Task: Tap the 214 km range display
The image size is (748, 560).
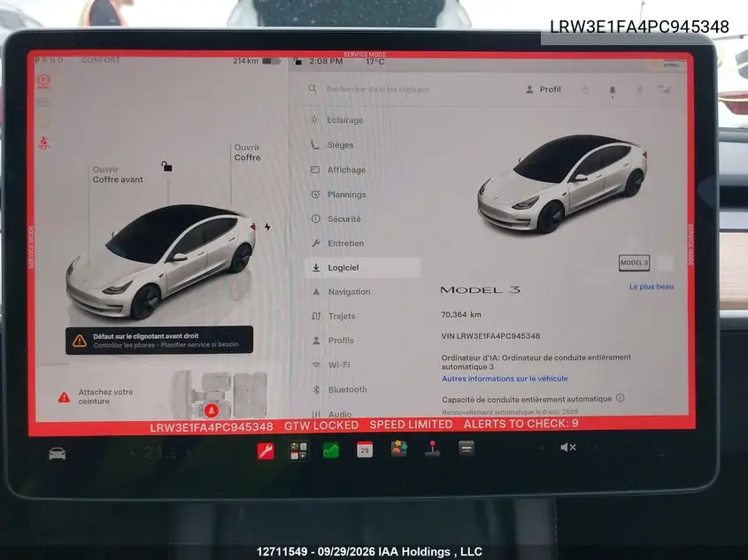Action: (246, 61)
